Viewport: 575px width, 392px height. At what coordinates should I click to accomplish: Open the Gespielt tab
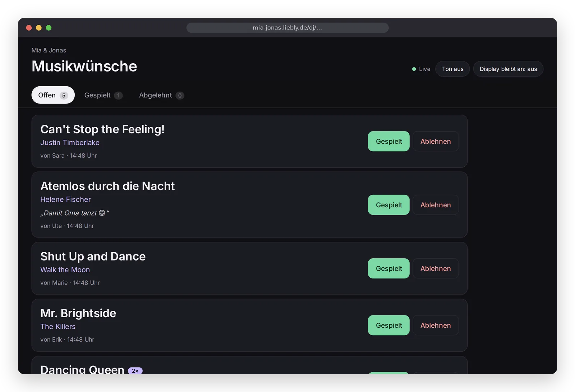click(x=103, y=95)
